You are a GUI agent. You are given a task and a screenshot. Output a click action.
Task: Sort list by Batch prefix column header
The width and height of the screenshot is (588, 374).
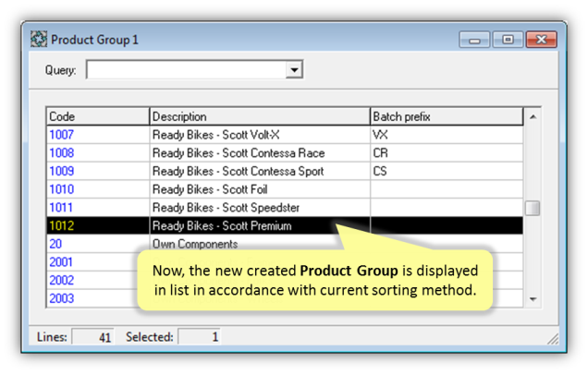[447, 116]
